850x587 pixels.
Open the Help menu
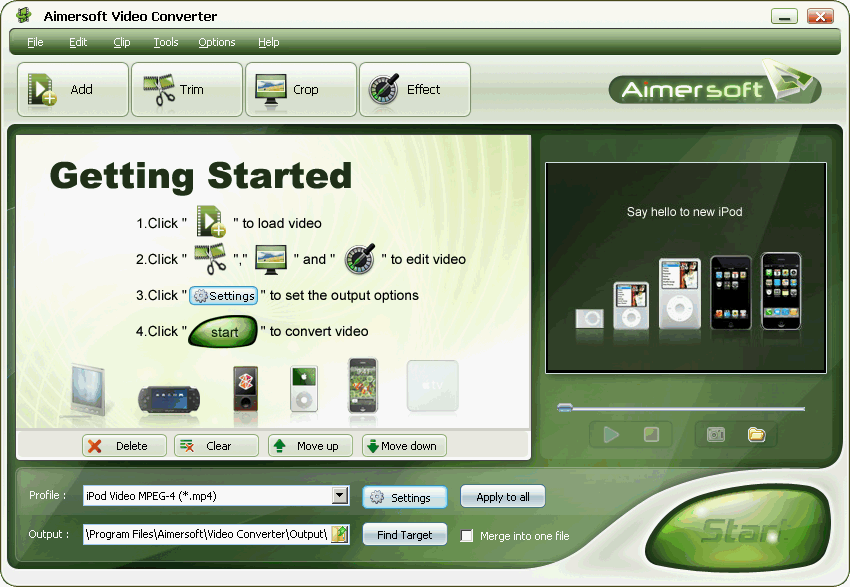point(268,42)
